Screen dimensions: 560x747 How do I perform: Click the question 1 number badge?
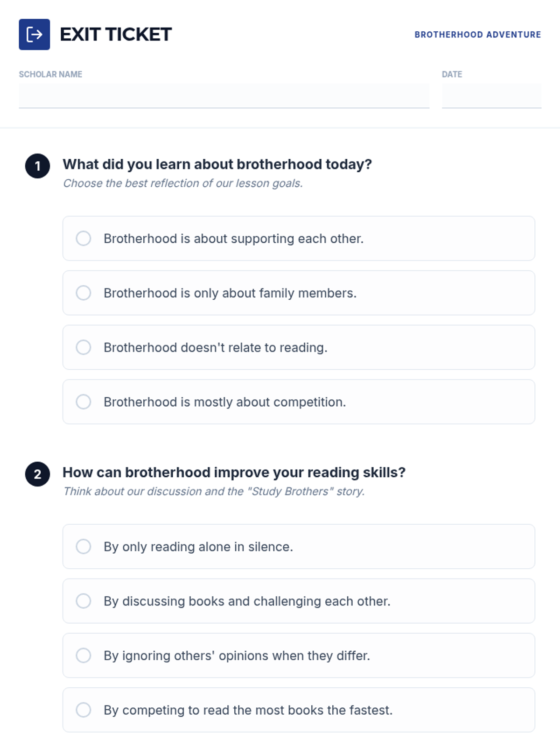(37, 166)
